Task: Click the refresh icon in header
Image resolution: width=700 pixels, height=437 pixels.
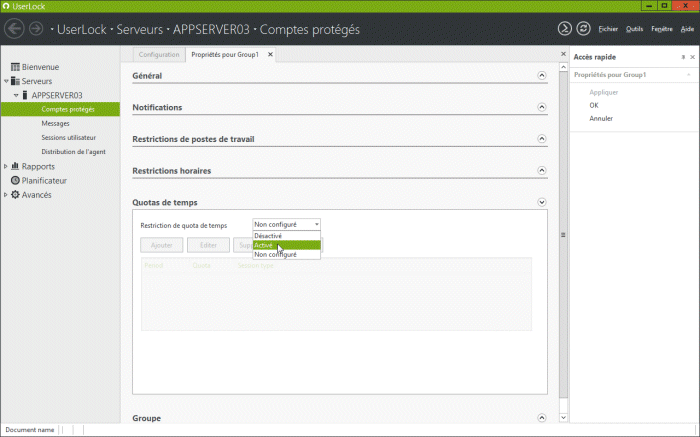Action: coord(583,29)
